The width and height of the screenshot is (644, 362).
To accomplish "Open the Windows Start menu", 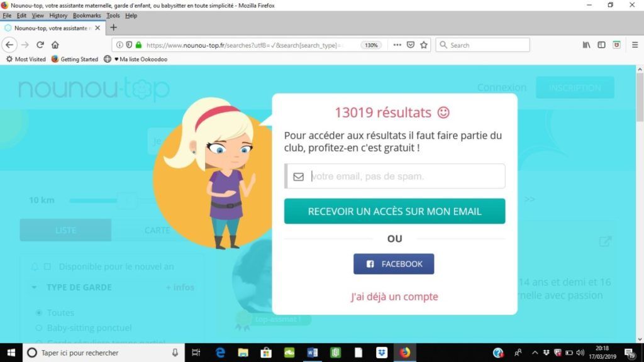I will pyautogui.click(x=11, y=353).
